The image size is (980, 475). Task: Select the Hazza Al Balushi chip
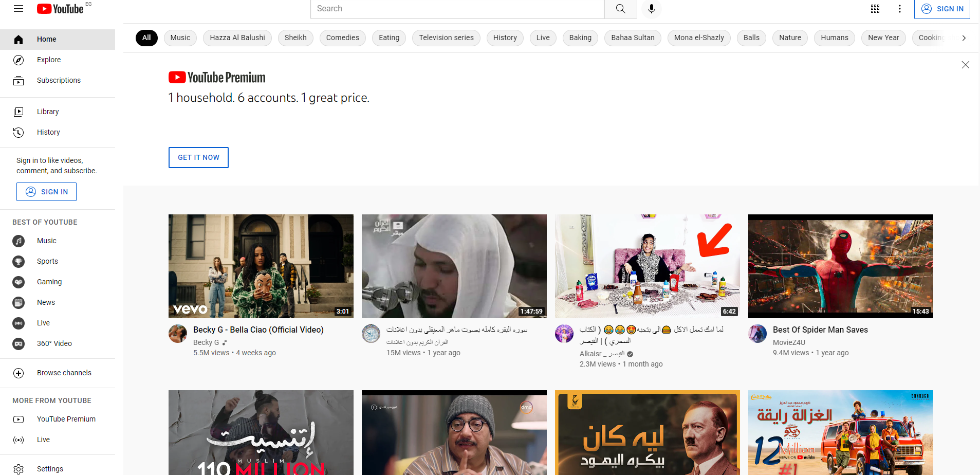click(237, 38)
